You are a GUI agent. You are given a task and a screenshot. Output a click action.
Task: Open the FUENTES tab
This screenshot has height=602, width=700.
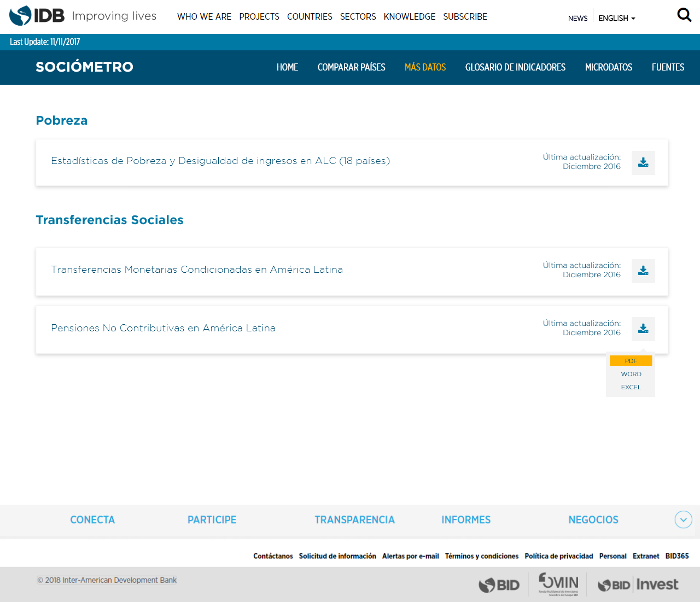coord(668,67)
